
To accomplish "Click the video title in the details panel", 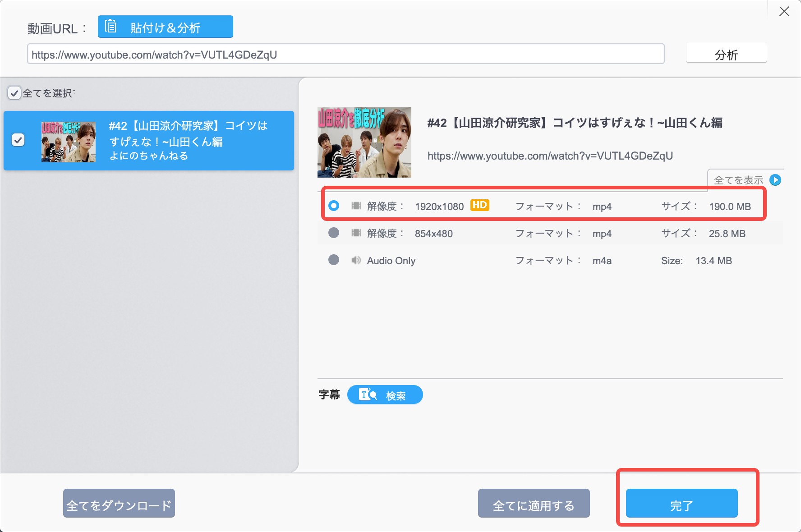I will point(575,123).
